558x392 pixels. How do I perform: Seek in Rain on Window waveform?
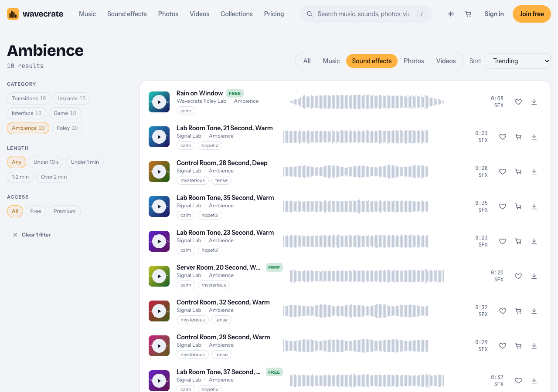tap(367, 102)
